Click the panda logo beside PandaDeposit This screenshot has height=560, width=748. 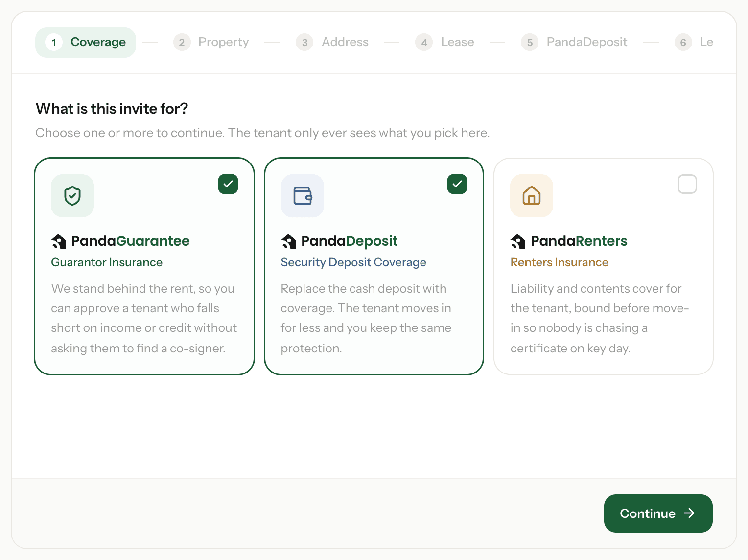click(289, 241)
